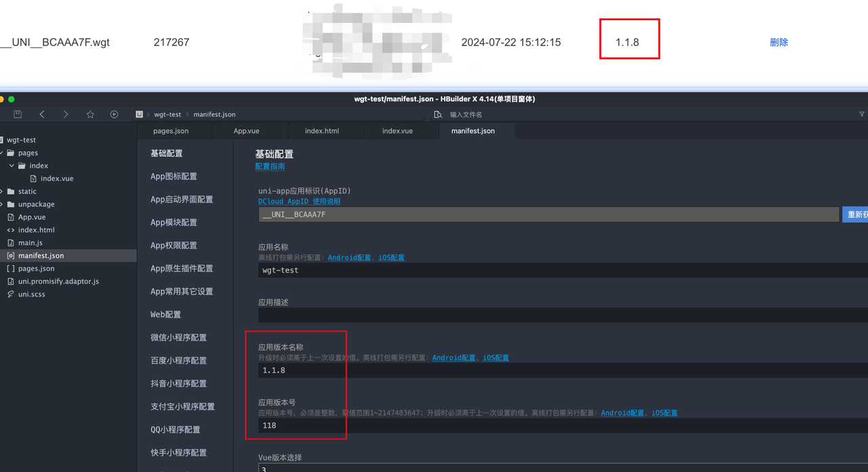
Task: Click the file search icon beside 输入文件名
Action: pos(438,115)
